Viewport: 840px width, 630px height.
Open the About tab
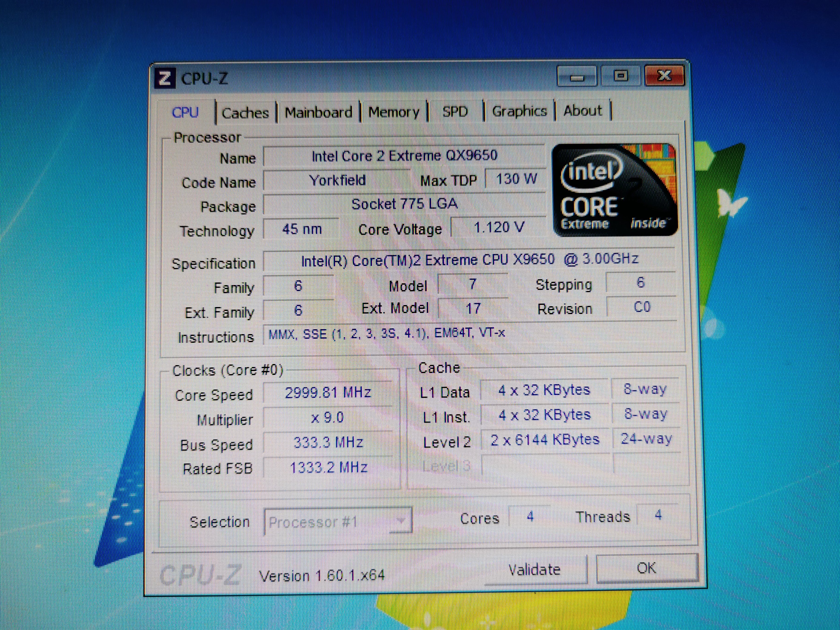[582, 111]
